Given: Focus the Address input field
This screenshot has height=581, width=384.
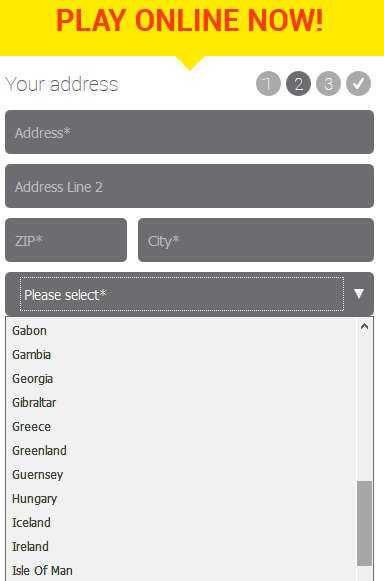Looking at the screenshot, I should click(189, 132).
